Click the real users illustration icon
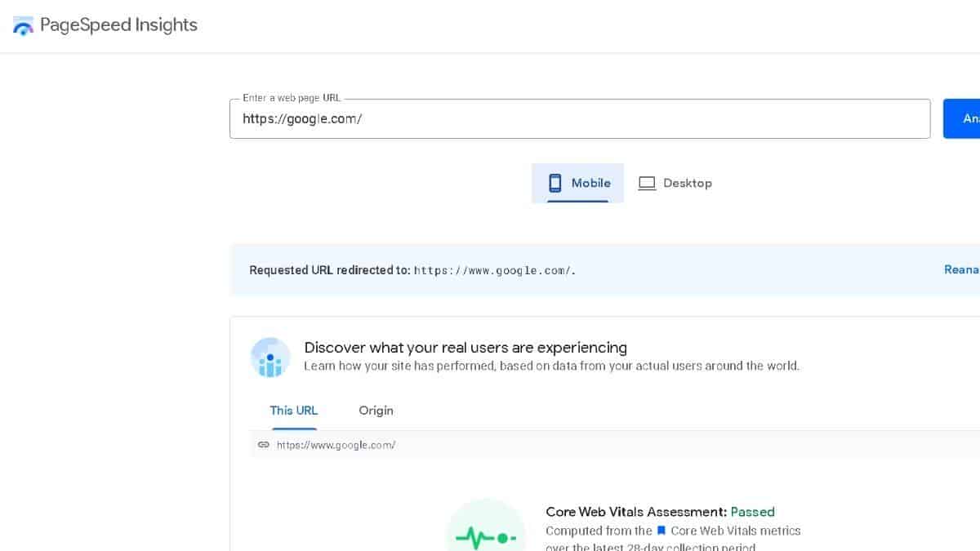Screen dimensions: 980x551 [270, 358]
